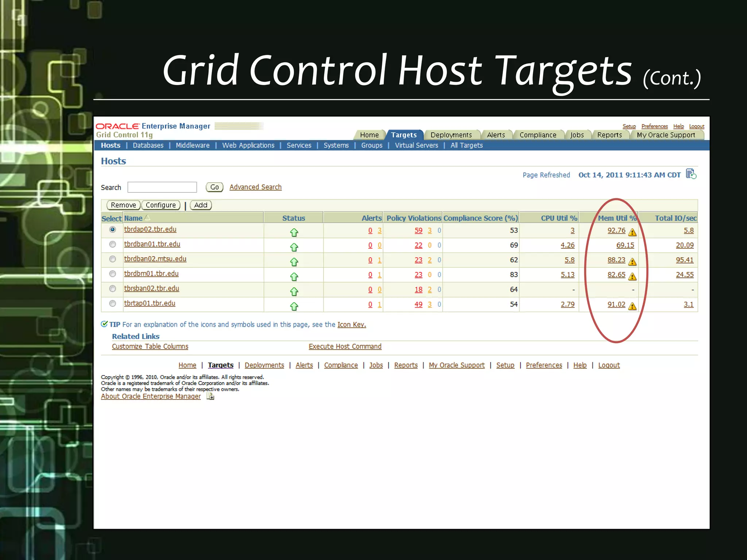Screen dimensions: 747x560
Task: Click the Remove button
Action: pyautogui.click(x=123, y=205)
